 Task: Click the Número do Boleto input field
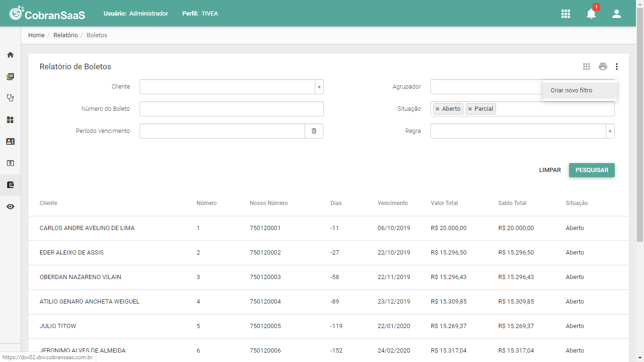[x=231, y=109]
